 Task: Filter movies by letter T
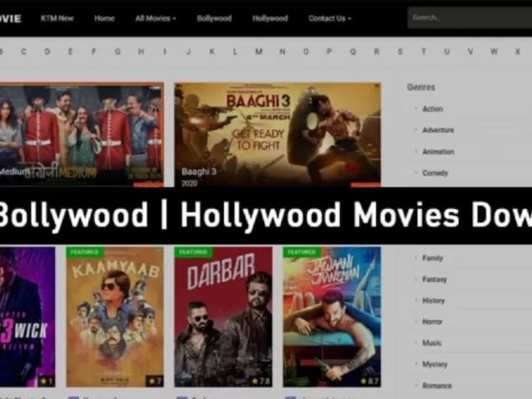424,51
